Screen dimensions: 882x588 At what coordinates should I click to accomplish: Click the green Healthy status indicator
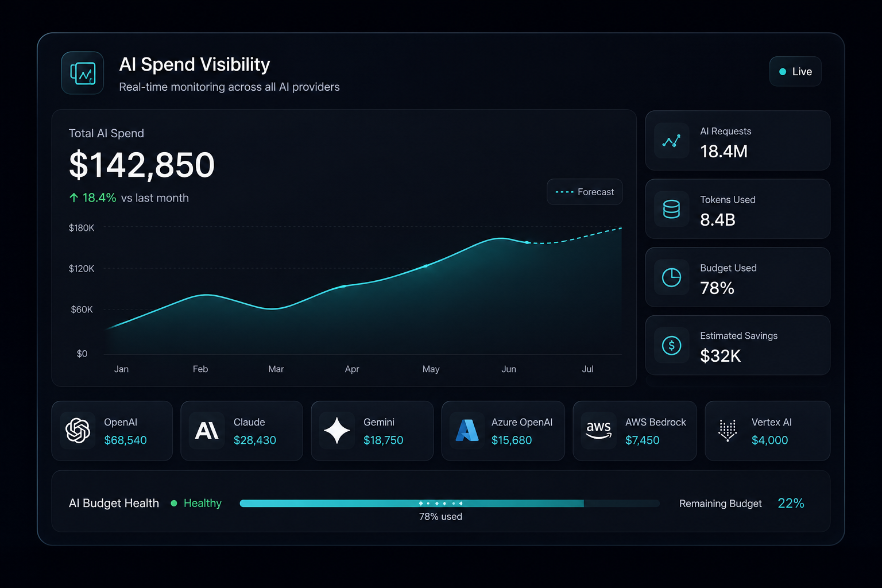(x=196, y=503)
